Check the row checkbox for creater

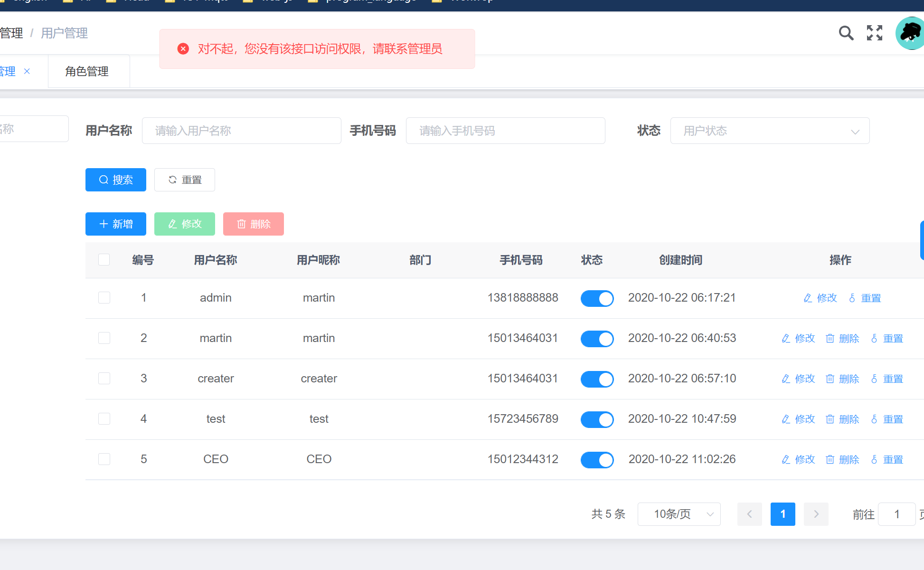pos(104,379)
